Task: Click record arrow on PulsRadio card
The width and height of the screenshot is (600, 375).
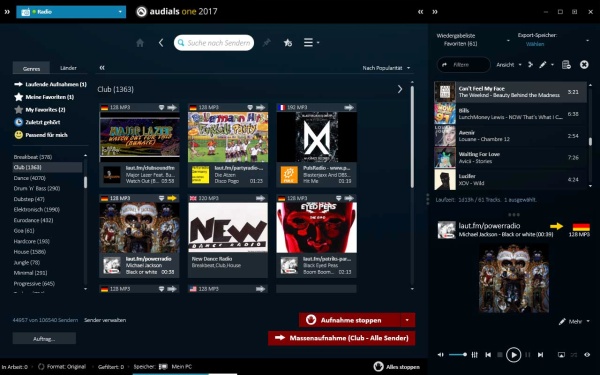Action: (349, 108)
